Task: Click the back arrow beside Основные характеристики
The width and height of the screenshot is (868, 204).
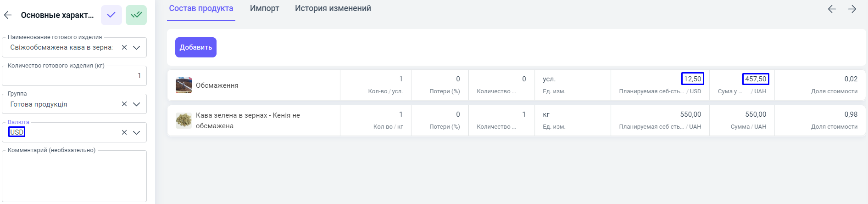Action: coord(8,15)
